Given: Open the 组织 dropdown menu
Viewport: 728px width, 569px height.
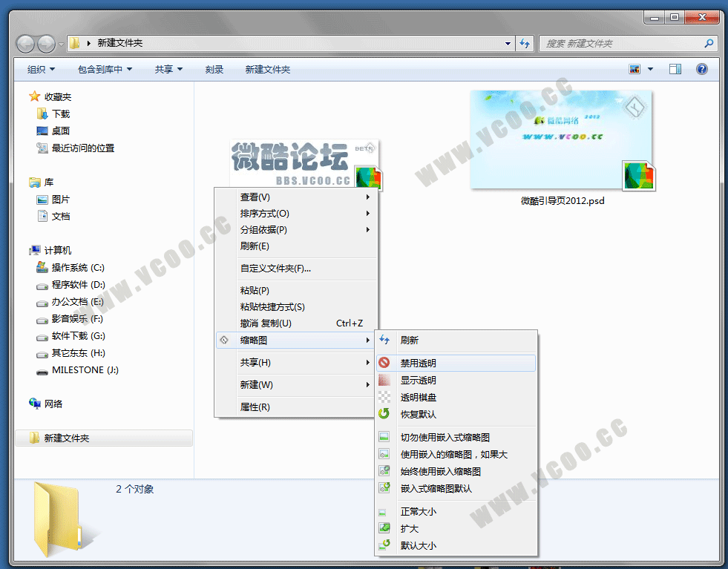Looking at the screenshot, I should pyautogui.click(x=41, y=69).
